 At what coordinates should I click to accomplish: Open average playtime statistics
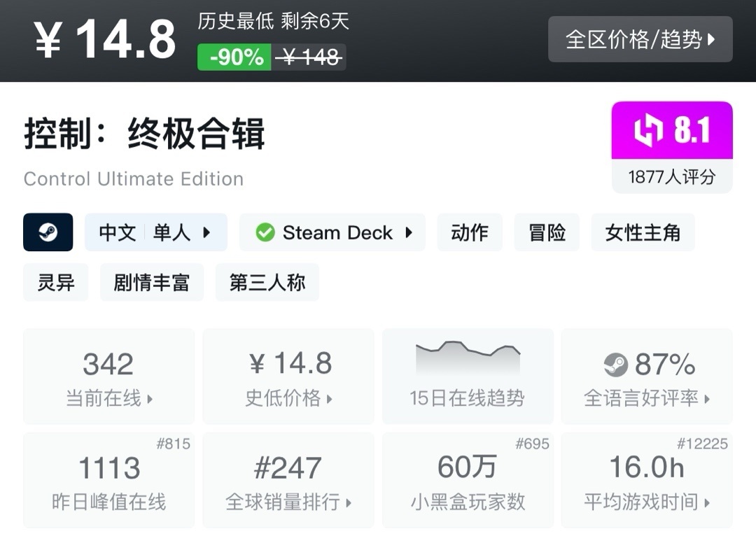click(x=647, y=480)
